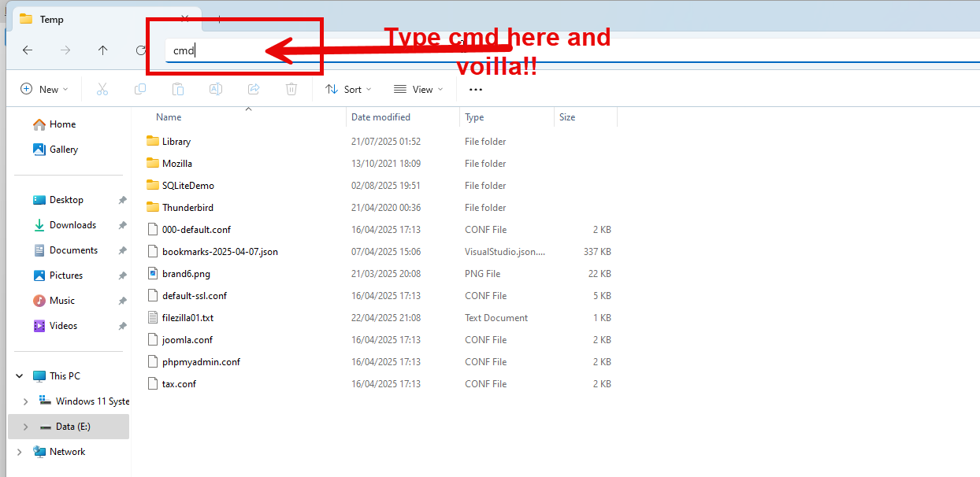Click the filezilla01.txt text document icon
The width and height of the screenshot is (980, 477).
[153, 318]
